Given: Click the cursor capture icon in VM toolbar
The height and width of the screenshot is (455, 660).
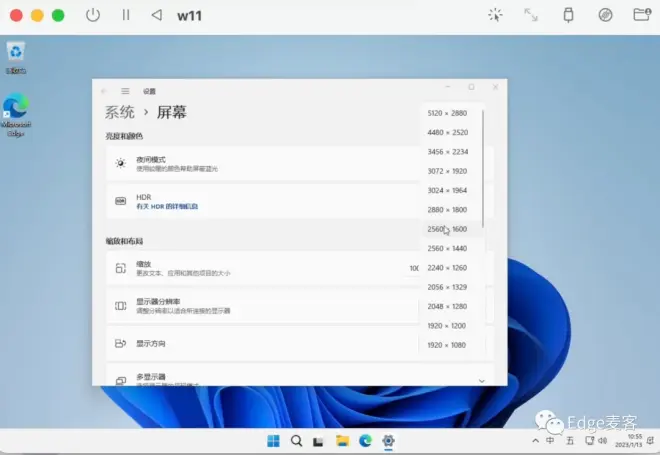Looking at the screenshot, I should tap(495, 15).
